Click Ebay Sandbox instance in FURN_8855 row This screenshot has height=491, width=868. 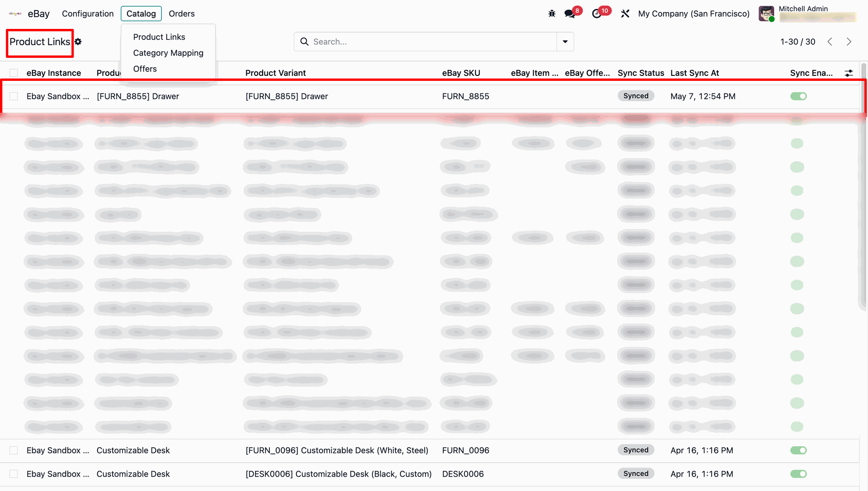coord(58,96)
